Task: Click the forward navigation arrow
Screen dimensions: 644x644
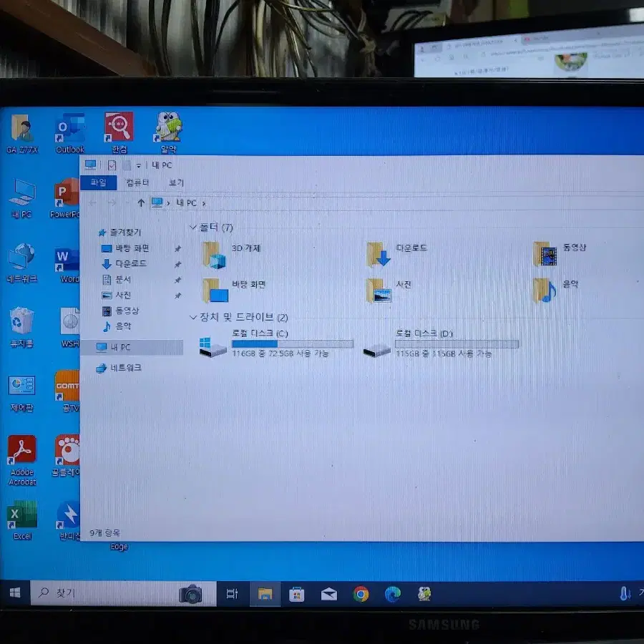Action: point(112,203)
